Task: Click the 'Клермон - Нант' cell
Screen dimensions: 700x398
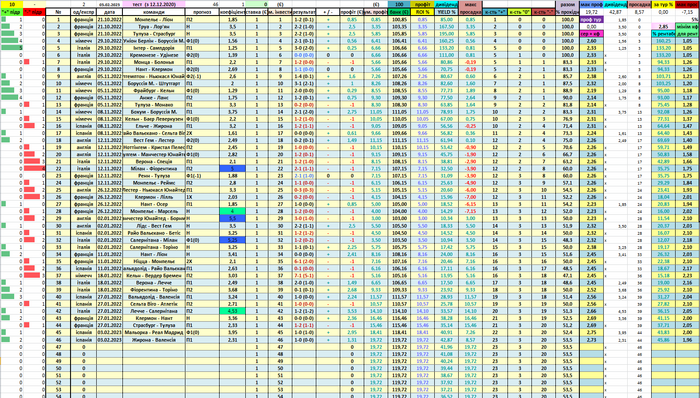Action: click(154, 318)
